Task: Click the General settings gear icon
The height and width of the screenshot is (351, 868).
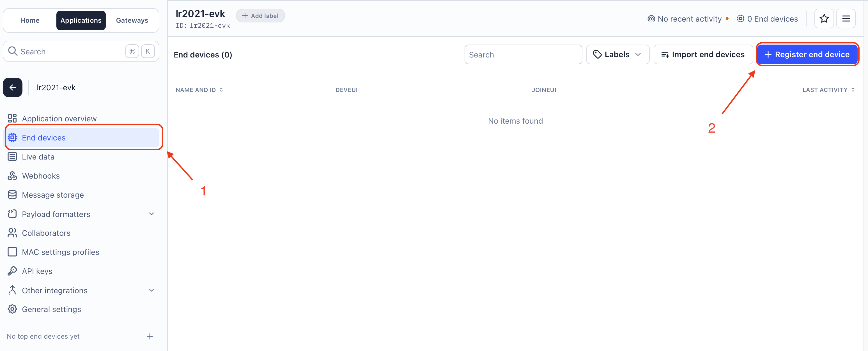Action: pyautogui.click(x=12, y=309)
